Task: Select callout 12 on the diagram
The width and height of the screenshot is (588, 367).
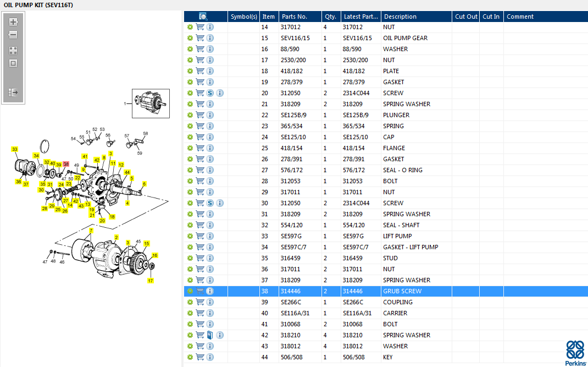Action: (x=121, y=165)
